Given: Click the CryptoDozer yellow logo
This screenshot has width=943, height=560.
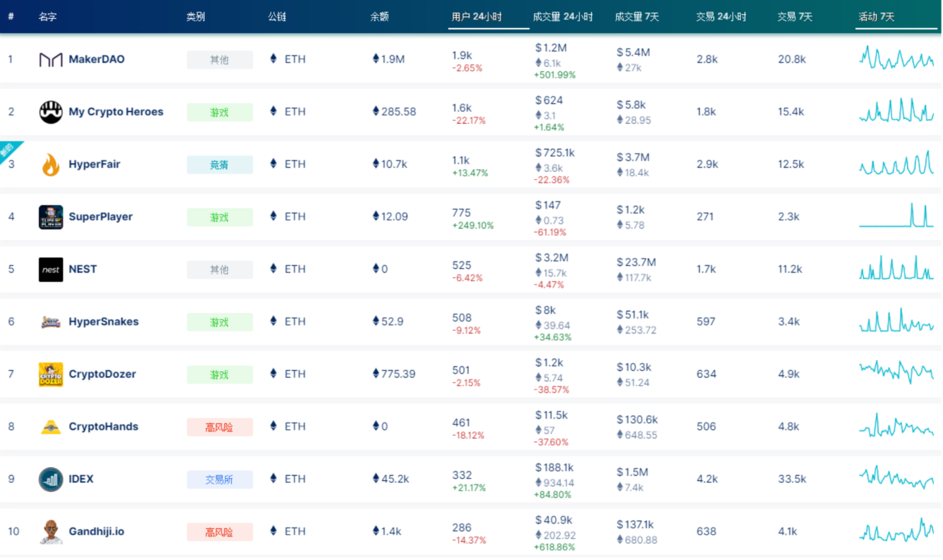Looking at the screenshot, I should (x=50, y=375).
